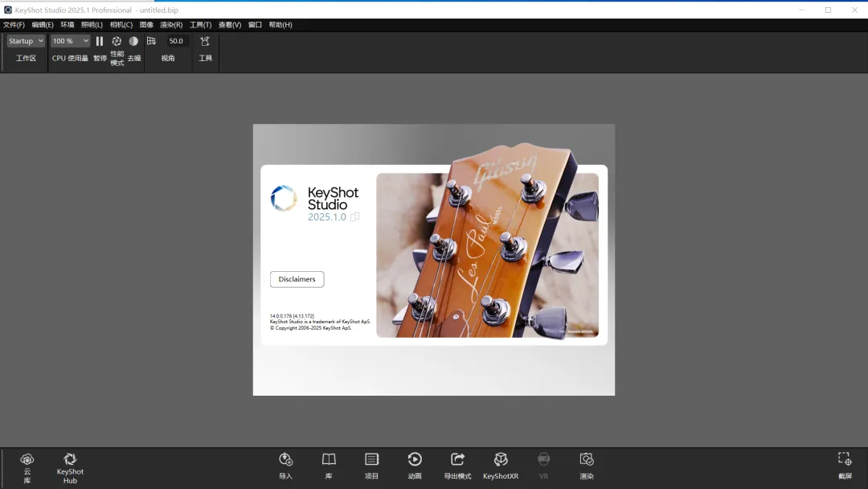Expand the CPU usage 100% dropdown
This screenshot has width=868, height=489.
(70, 41)
